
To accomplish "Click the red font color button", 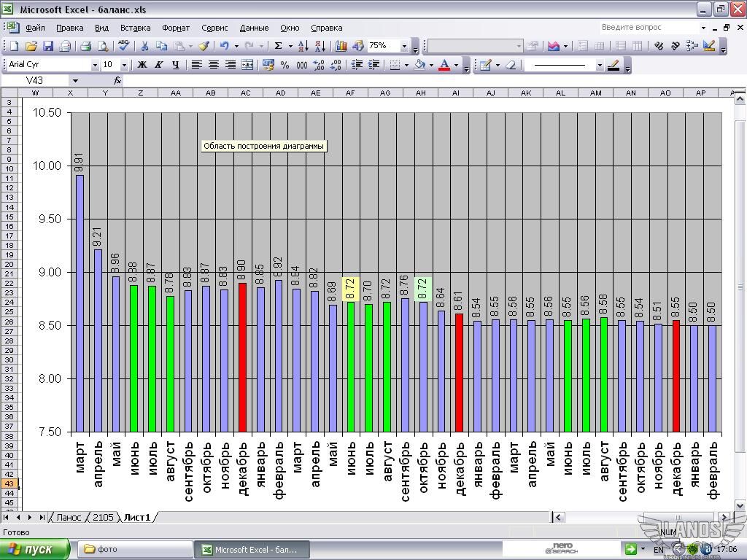I will [x=444, y=65].
